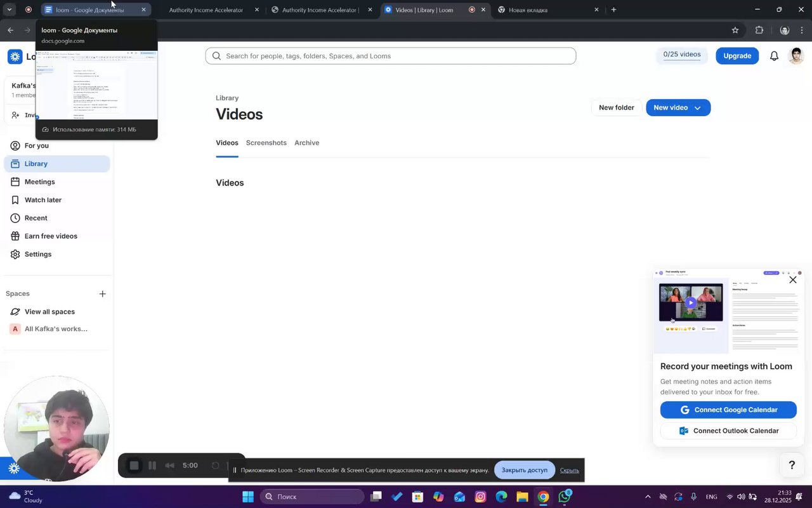The height and width of the screenshot is (508, 812).
Task: Click the Library breadcrumb text
Action: [227, 98]
